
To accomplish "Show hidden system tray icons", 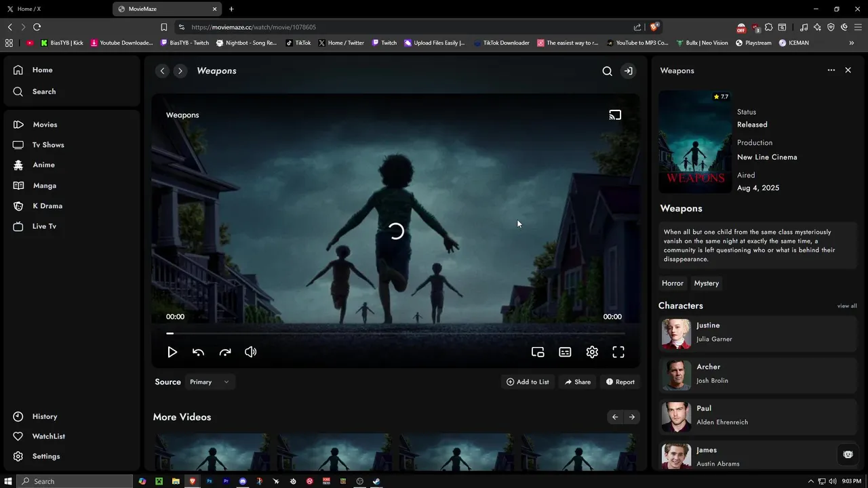I will coord(810,481).
